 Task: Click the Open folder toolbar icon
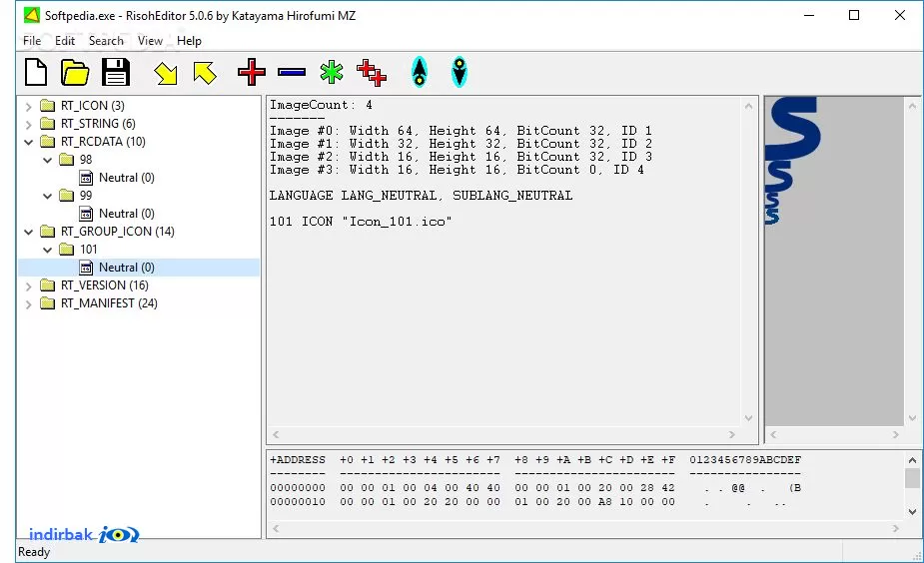75,73
